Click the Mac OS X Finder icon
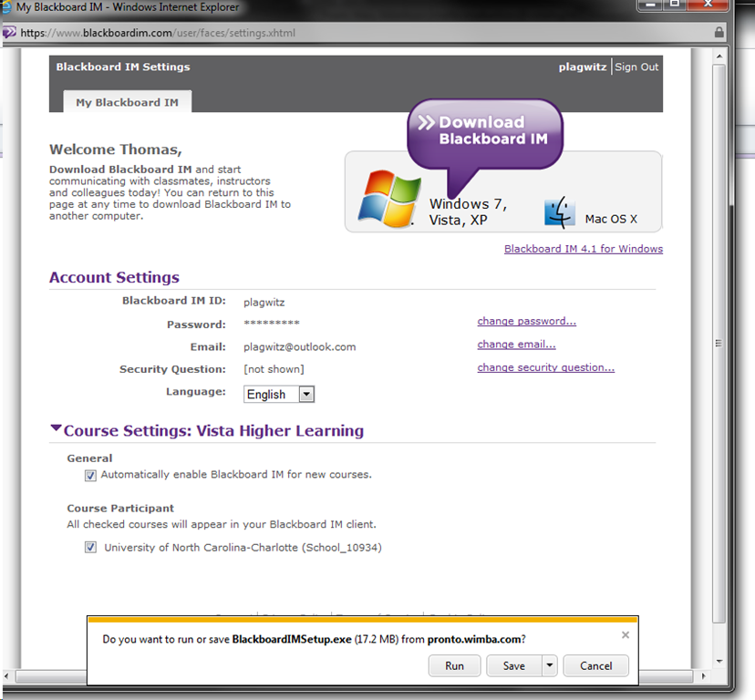 (559, 211)
